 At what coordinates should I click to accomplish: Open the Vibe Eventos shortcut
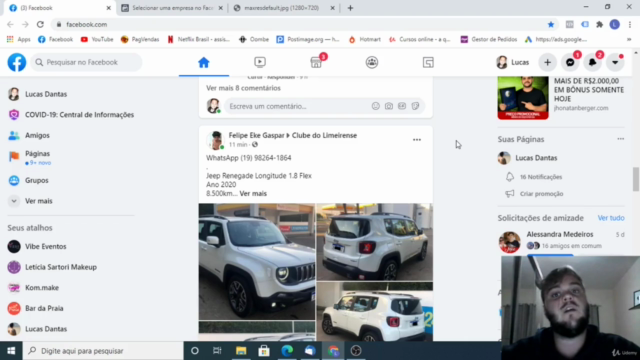[x=46, y=247]
